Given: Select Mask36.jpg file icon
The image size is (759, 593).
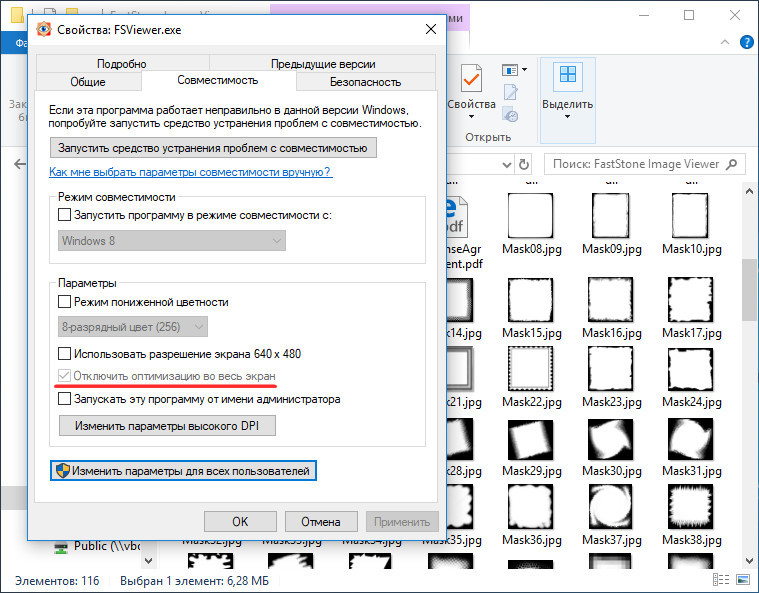Looking at the screenshot, I should 531,507.
